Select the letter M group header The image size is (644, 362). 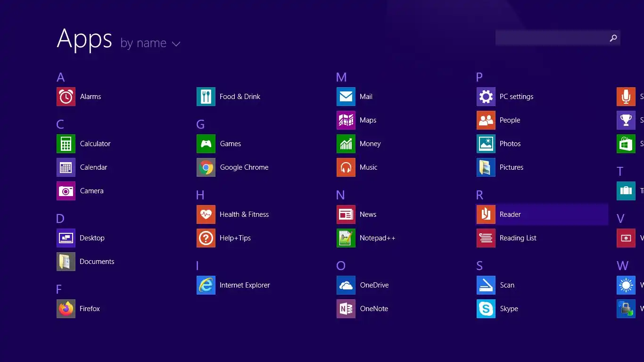tap(342, 77)
